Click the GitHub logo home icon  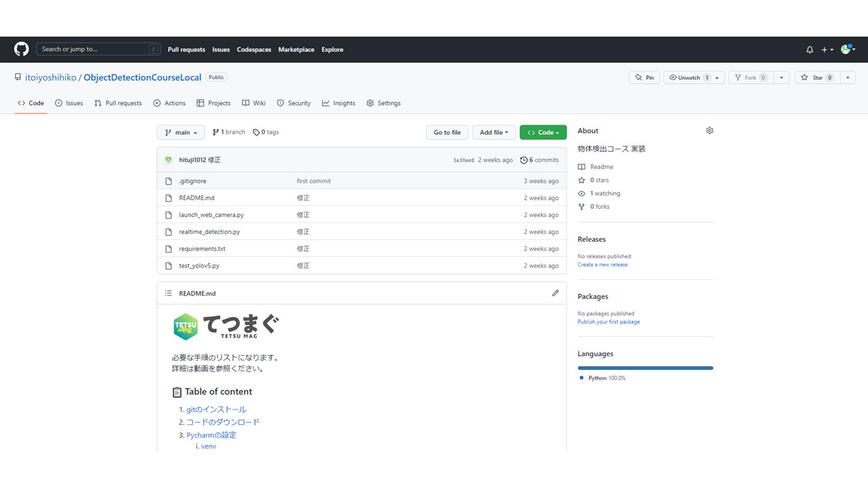click(22, 49)
